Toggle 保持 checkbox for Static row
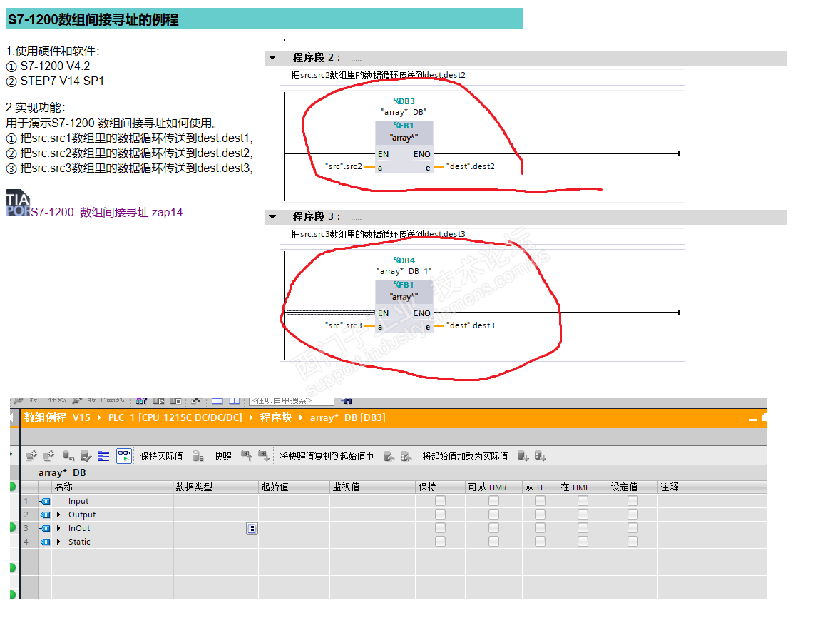The height and width of the screenshot is (623, 840). click(441, 542)
